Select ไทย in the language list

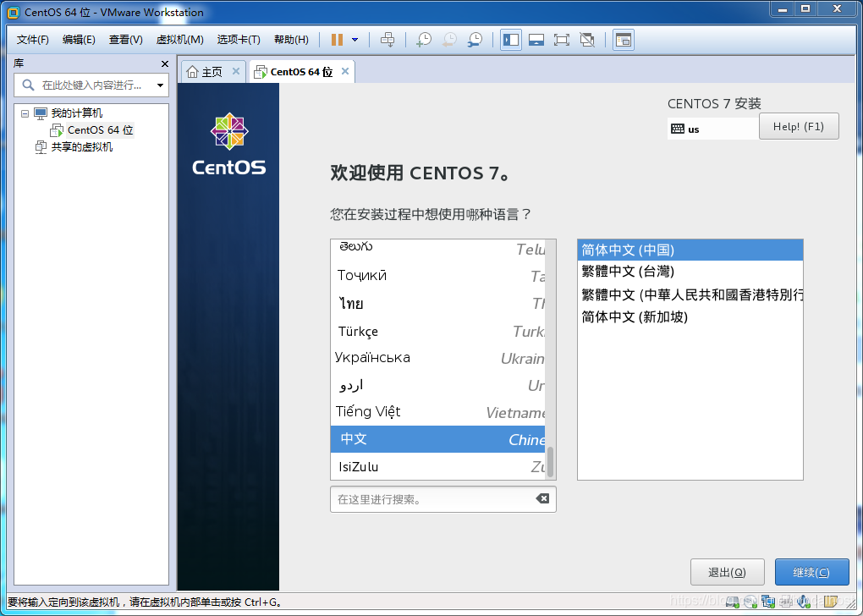(438, 303)
